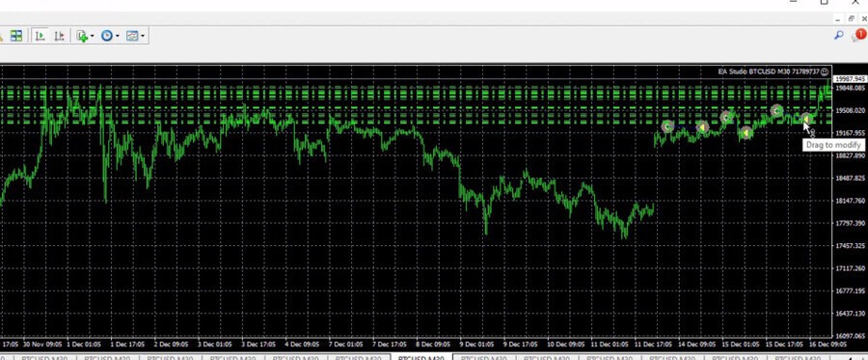Click price axis value 16097.065
The image size is (868, 360).
(851, 336)
